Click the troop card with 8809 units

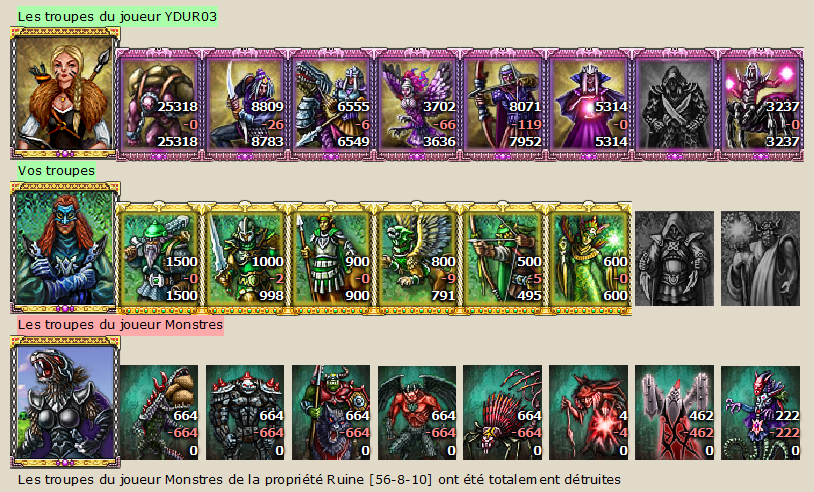(245, 104)
